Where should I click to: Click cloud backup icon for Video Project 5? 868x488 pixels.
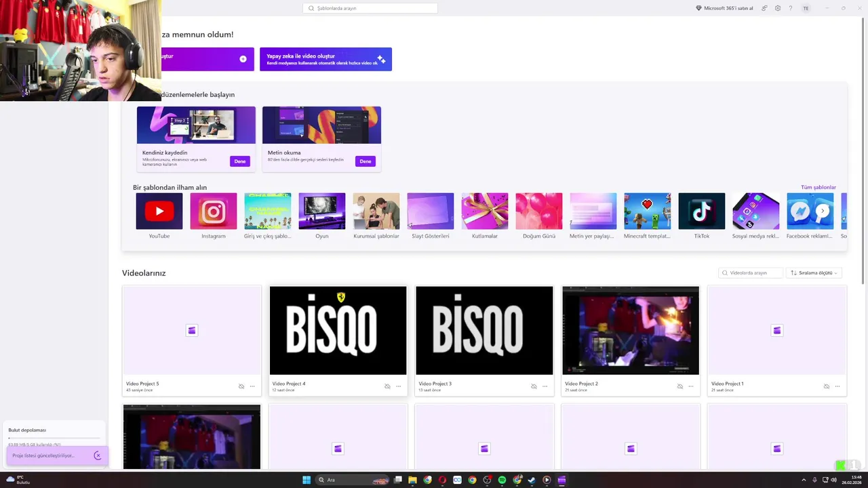[241, 386]
